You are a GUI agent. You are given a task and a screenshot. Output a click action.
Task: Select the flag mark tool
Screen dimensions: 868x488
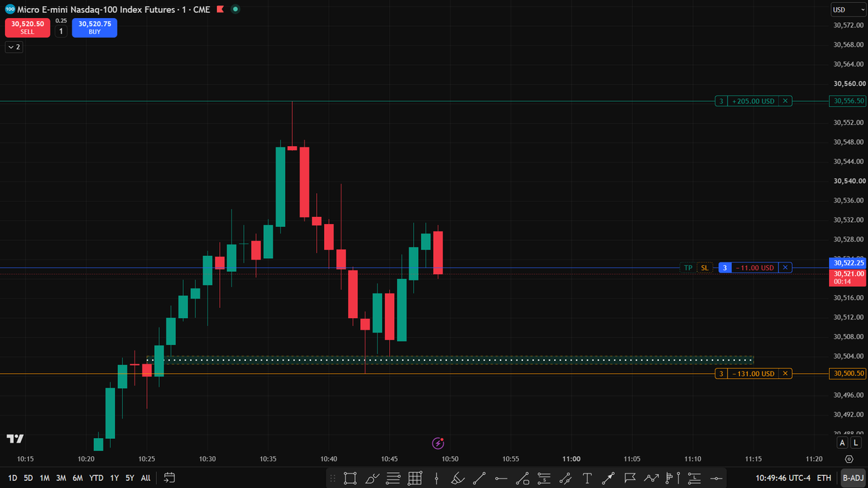pyautogui.click(x=630, y=478)
